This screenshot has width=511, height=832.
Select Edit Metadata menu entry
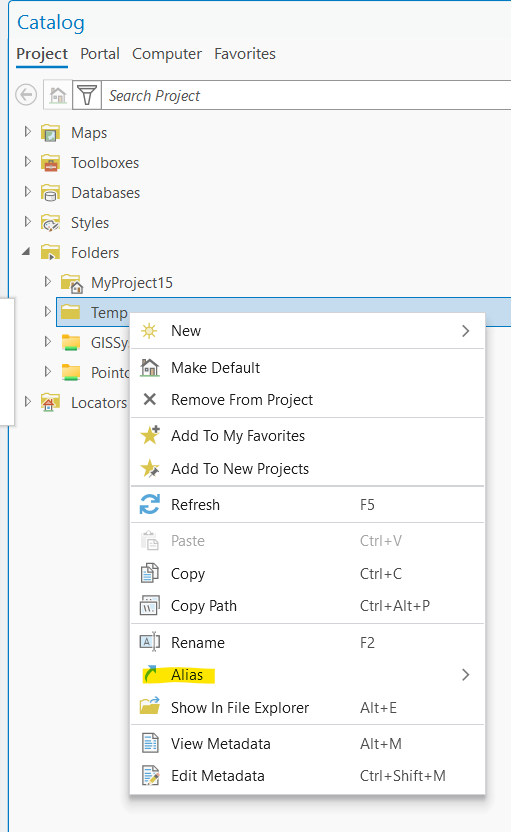click(x=308, y=776)
